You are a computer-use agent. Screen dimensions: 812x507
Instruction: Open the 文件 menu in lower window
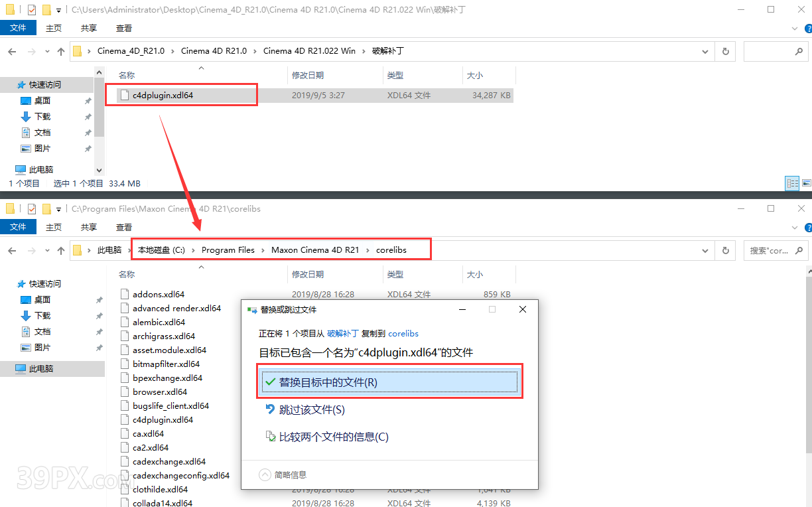(18, 227)
